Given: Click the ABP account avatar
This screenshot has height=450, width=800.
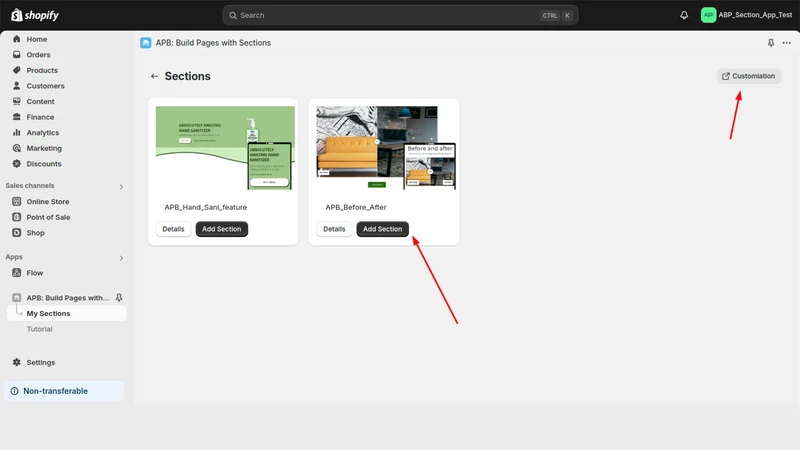Looking at the screenshot, I should pyautogui.click(x=708, y=15).
